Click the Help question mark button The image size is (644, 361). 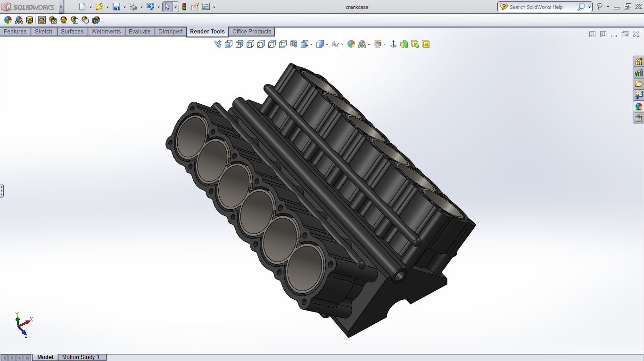coord(600,7)
